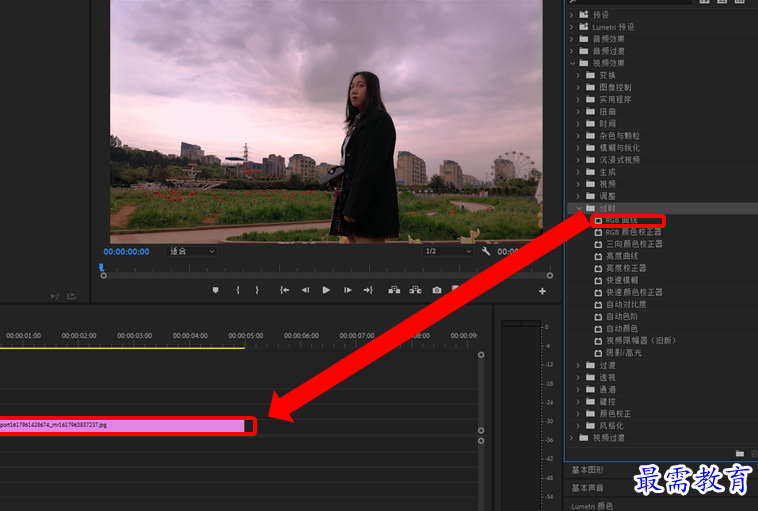Expand the Lumetri 预设 folder
The image size is (758, 511).
[x=572, y=27]
